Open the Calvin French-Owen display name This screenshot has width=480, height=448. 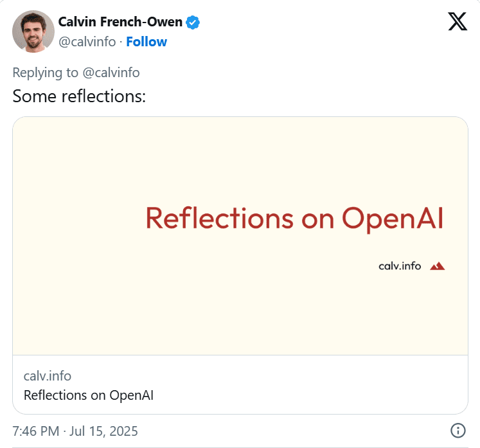120,23
